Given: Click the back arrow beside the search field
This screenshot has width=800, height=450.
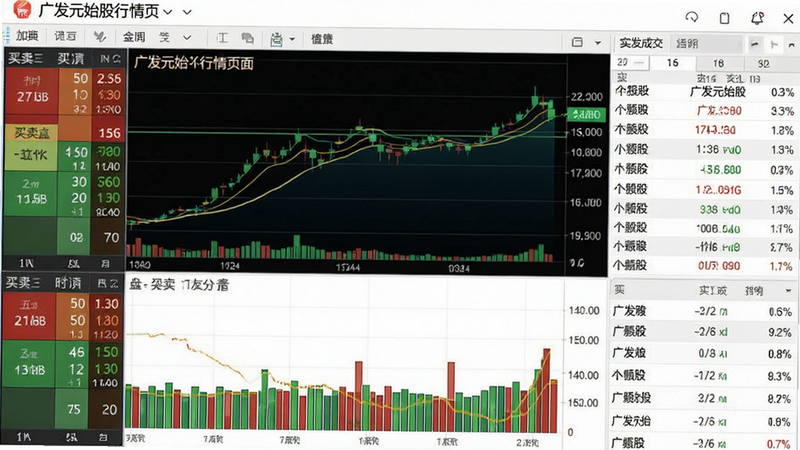Looking at the screenshot, I should 754,44.
